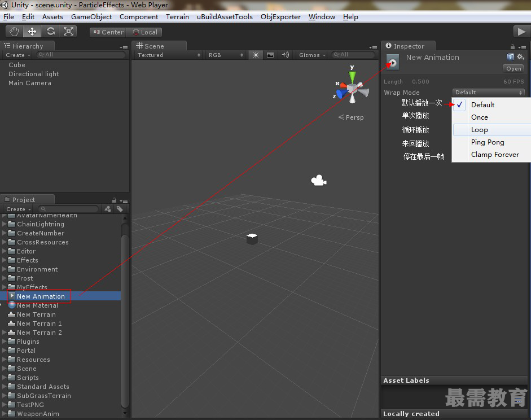Open the Inspector panel options menu

tap(522, 47)
